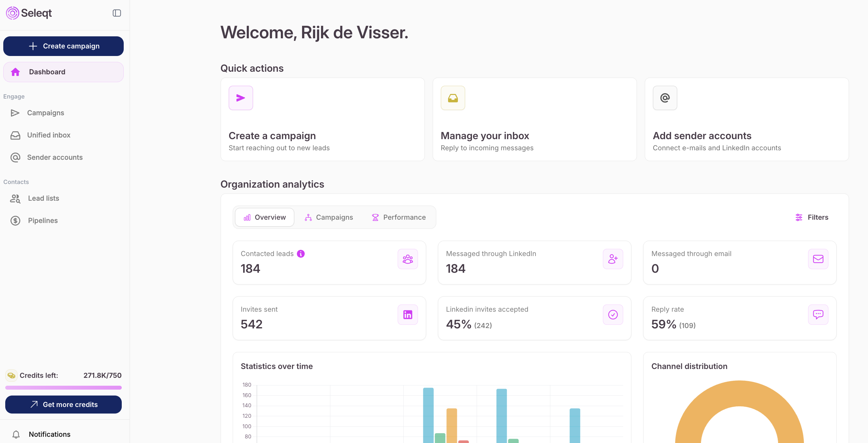Open Notifications at the sidebar bottom
The image size is (868, 443).
49,434
